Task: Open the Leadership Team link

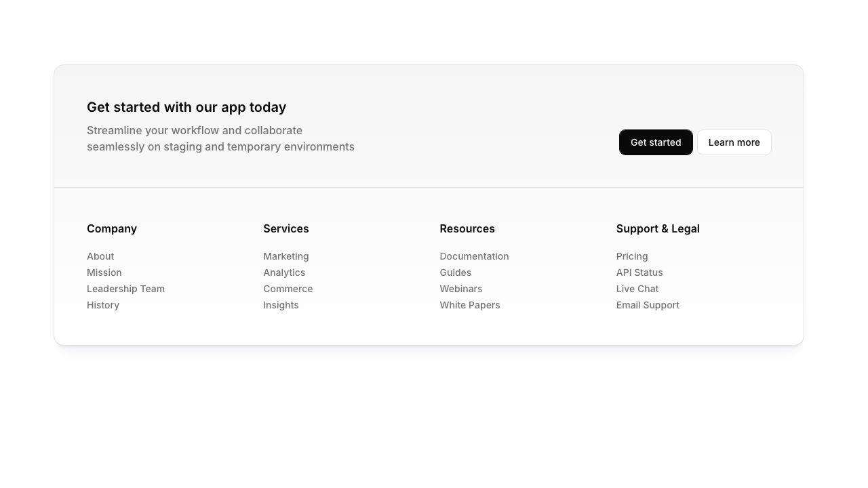Action: [125, 289]
